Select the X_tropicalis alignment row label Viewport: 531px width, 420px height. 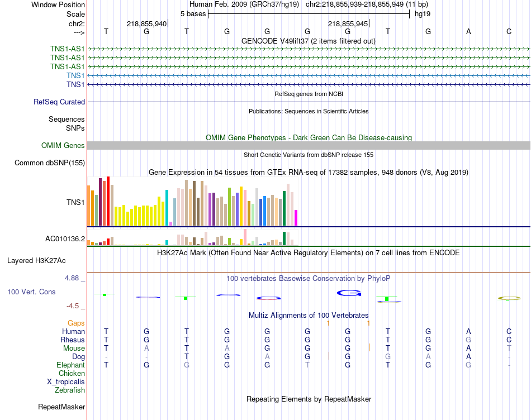pos(66,382)
